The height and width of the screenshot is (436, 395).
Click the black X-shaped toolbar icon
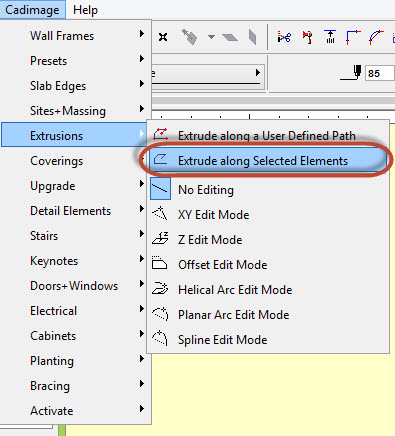163,37
